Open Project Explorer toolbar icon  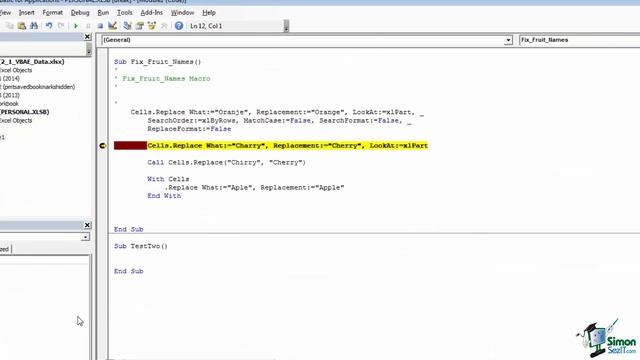tap(127, 26)
